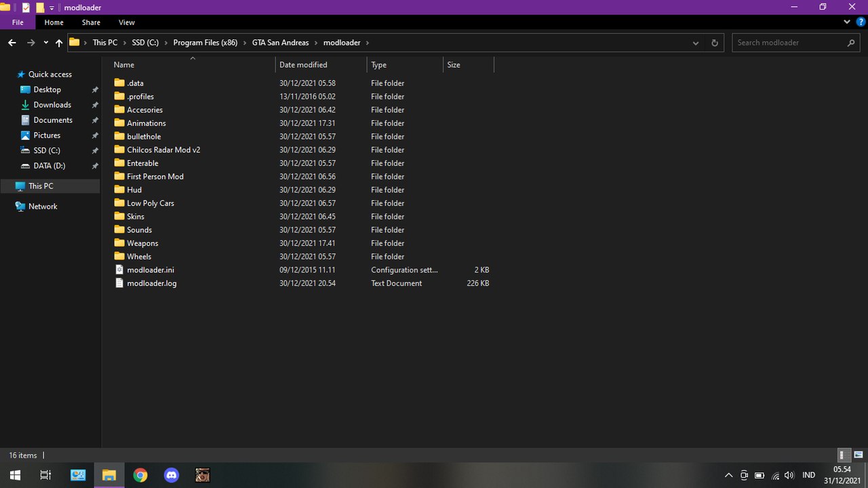Open DATA (D:) in navigation pane
868x488 pixels.
tap(49, 166)
